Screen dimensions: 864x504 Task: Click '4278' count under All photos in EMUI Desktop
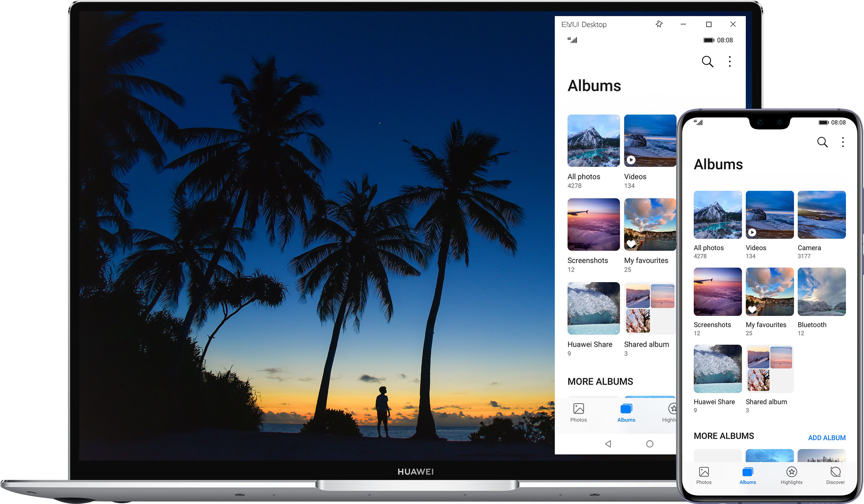(574, 186)
